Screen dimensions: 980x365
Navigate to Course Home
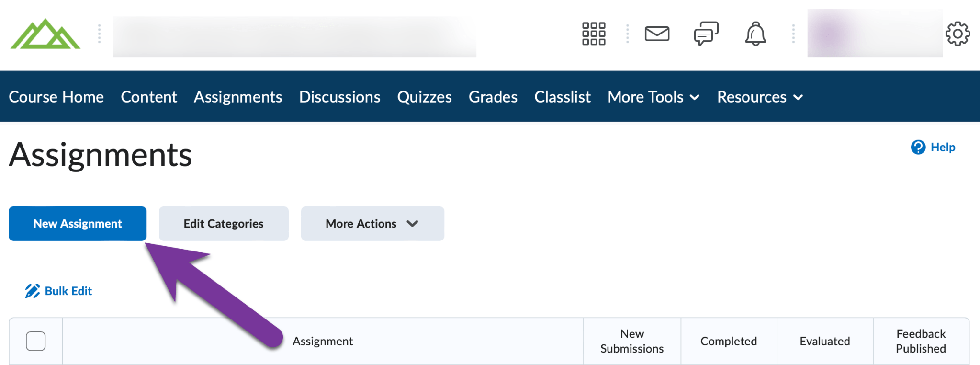click(x=56, y=97)
